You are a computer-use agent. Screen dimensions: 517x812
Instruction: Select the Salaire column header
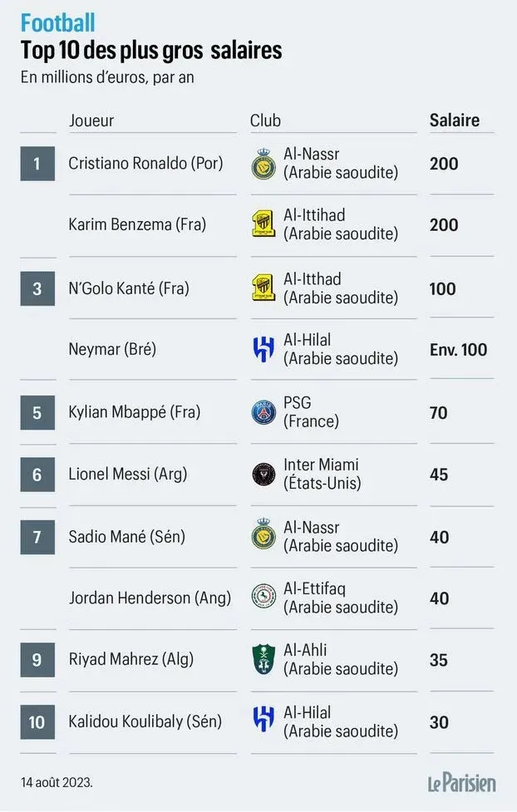[455, 121]
